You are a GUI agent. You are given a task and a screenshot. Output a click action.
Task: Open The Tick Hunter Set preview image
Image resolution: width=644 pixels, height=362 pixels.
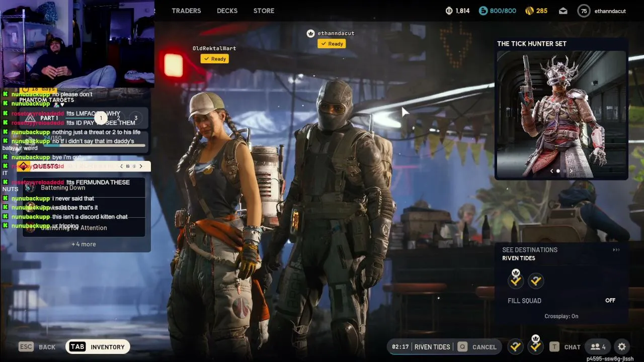561,115
